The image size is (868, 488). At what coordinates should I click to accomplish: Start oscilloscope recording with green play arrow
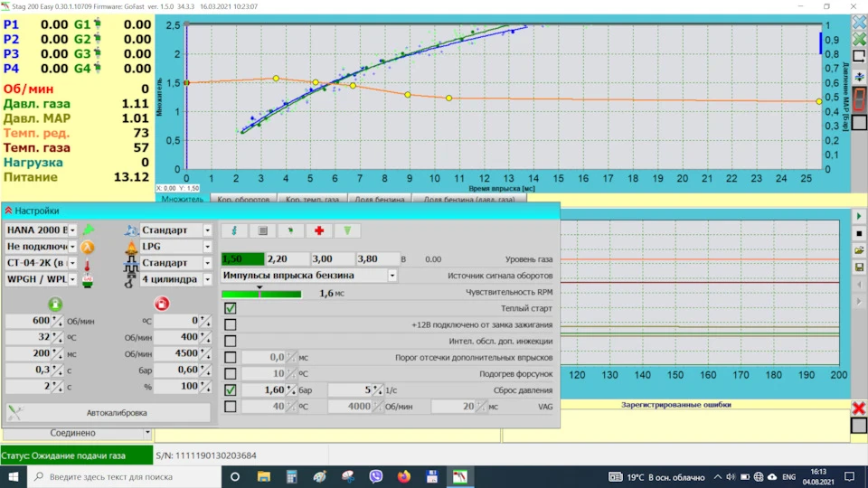tap(859, 216)
